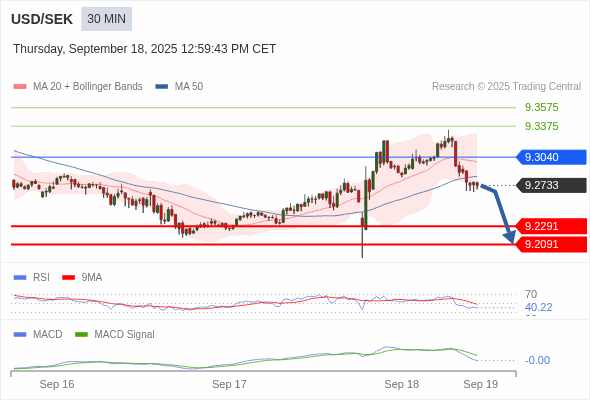Click the blue 9.3040 pivot price tag
This screenshot has width=590, height=400.
point(551,157)
